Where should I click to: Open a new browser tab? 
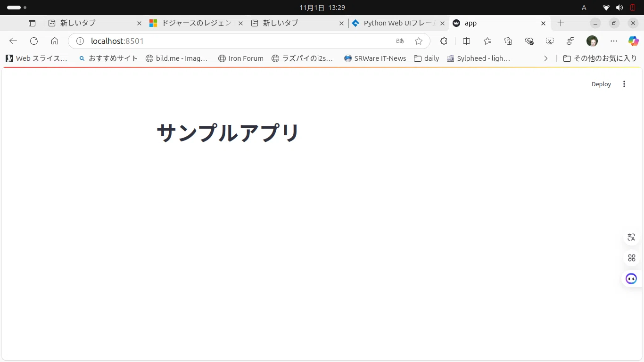tap(561, 23)
